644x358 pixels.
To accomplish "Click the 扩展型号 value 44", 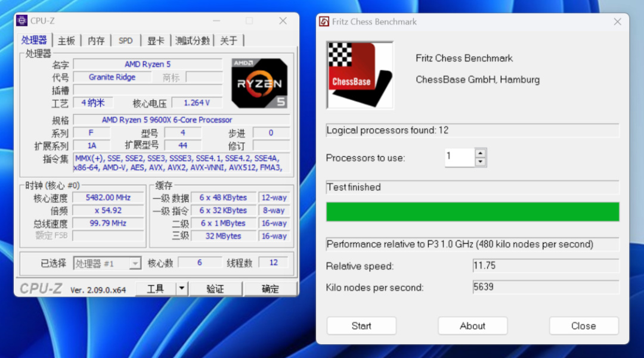I will pos(183,145).
